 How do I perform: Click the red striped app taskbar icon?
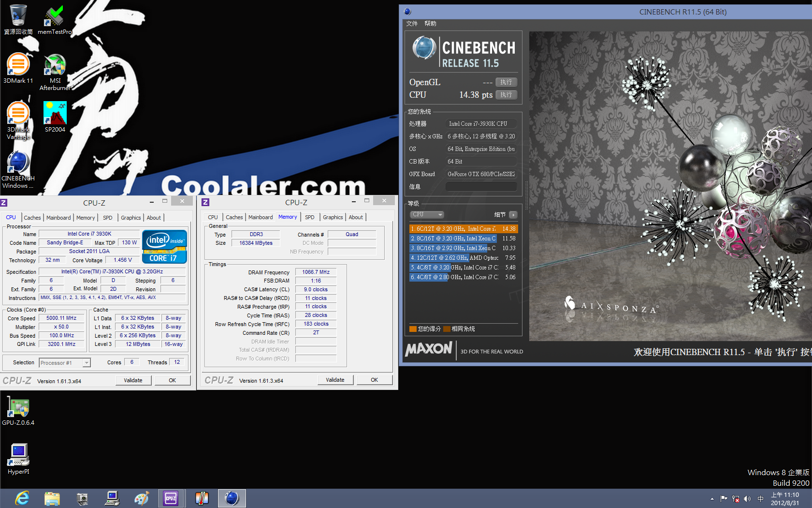pyautogui.click(x=202, y=498)
